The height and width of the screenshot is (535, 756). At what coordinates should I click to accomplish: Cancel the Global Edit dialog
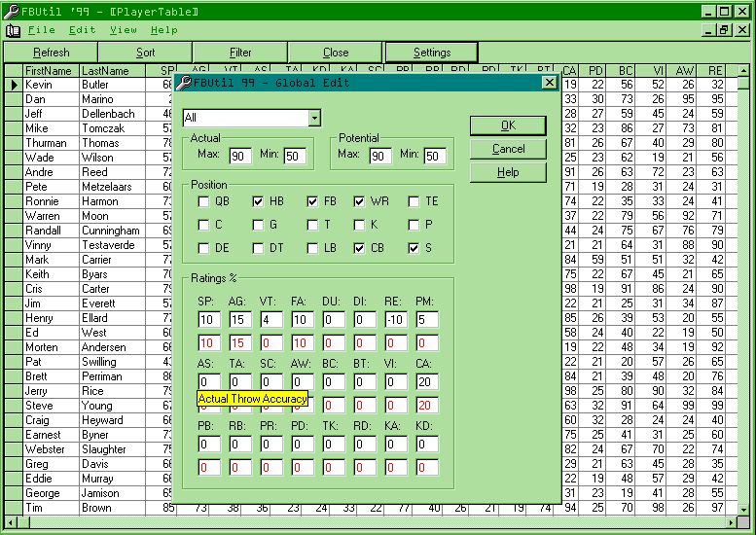(508, 149)
